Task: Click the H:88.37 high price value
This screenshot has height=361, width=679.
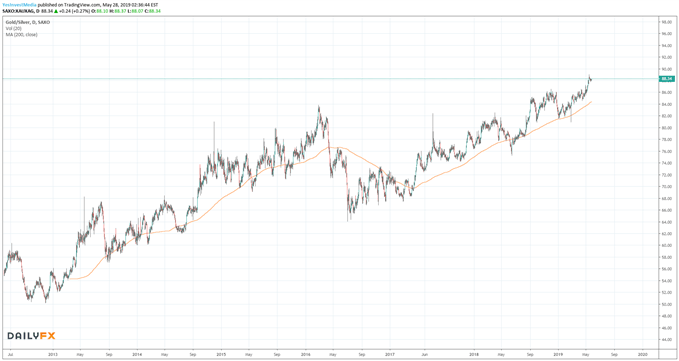Action: pos(117,11)
